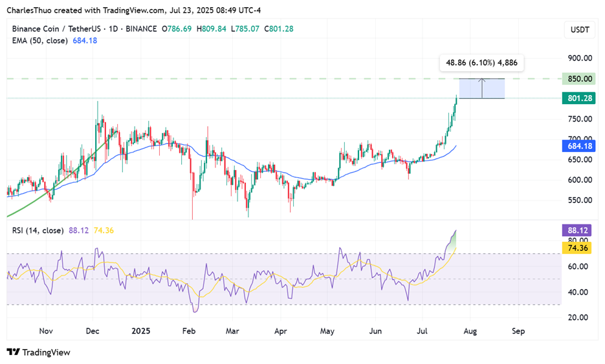Click the purple 88.12 RSI tag
The width and height of the screenshot is (605, 364).
(577, 231)
